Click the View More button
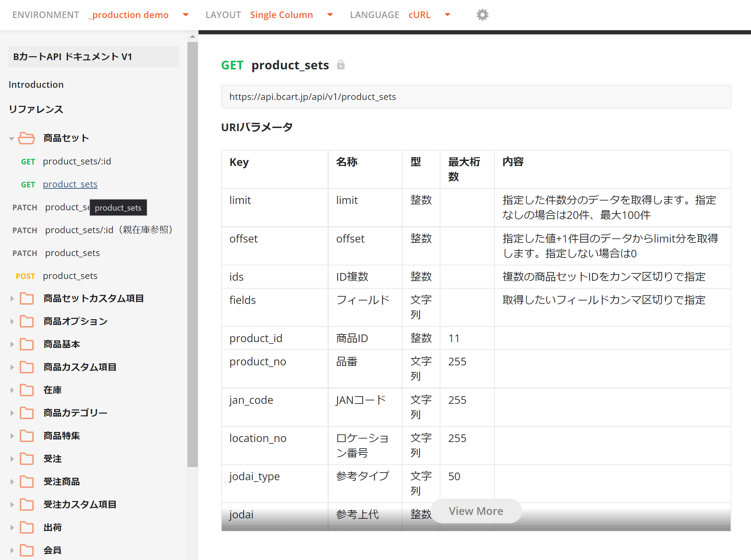Viewport: 751px width, 560px height. pyautogui.click(x=476, y=511)
